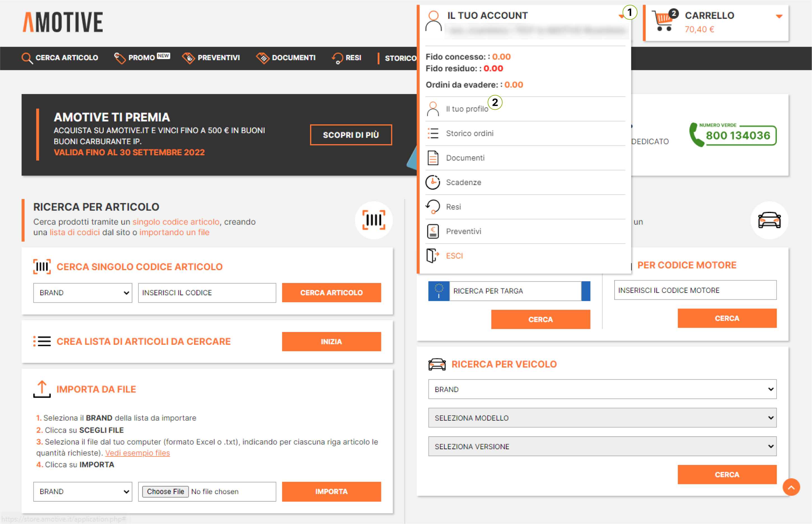This screenshot has width=812, height=524.
Task: Open Brand dropdown in single code search
Action: [83, 293]
